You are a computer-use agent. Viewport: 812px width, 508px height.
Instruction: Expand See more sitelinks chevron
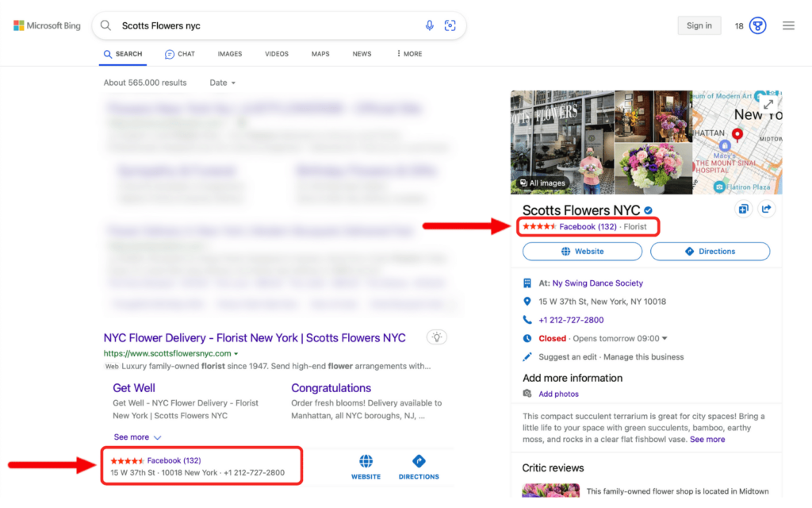[x=158, y=437]
